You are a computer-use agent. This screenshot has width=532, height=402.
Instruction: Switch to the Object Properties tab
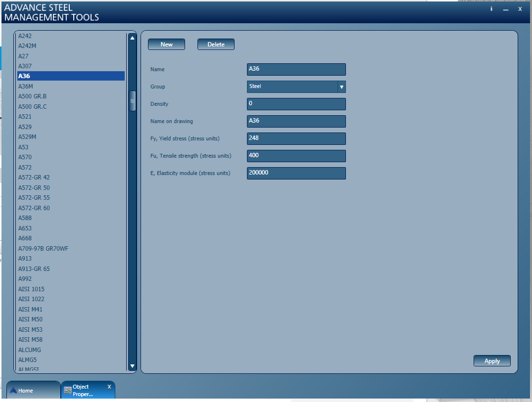(x=88, y=390)
